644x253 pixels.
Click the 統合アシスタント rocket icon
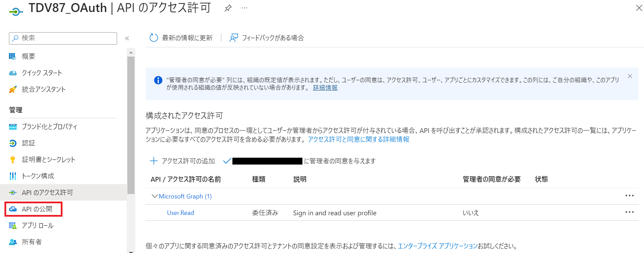(x=13, y=89)
